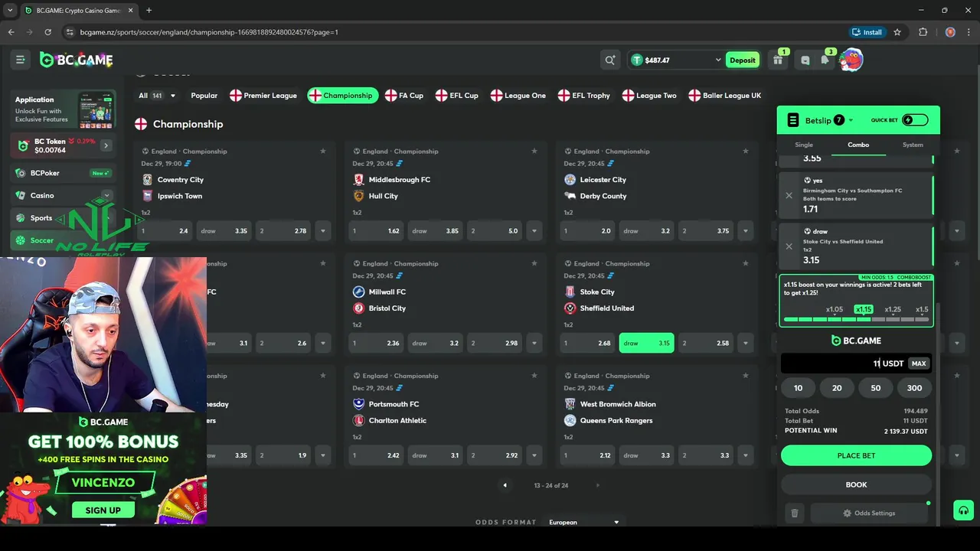Click the browser extensions puzzle icon
The height and width of the screenshot is (551, 980).
pyautogui.click(x=923, y=32)
